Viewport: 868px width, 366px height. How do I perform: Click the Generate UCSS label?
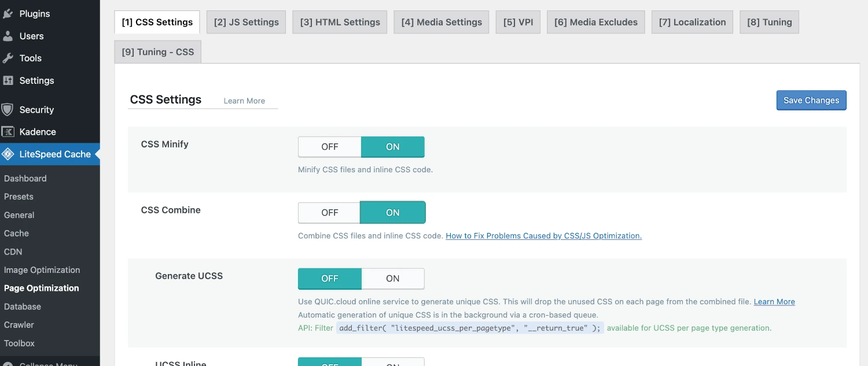click(189, 276)
